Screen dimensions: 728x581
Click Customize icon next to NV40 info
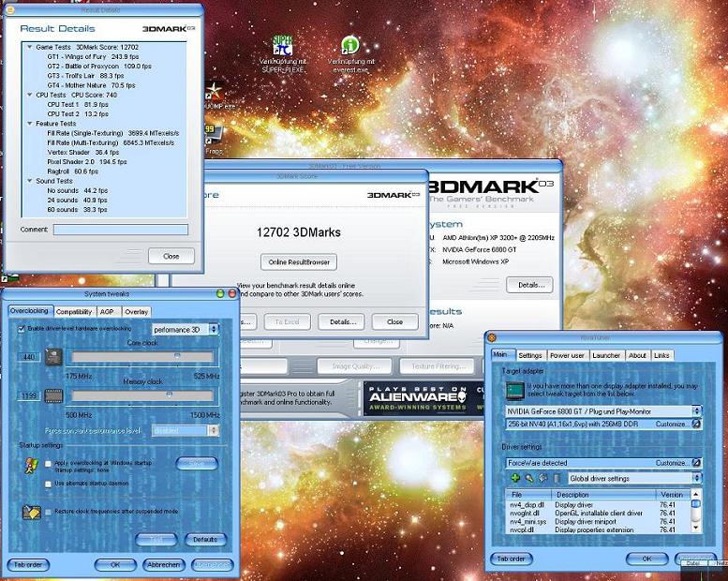(696, 424)
